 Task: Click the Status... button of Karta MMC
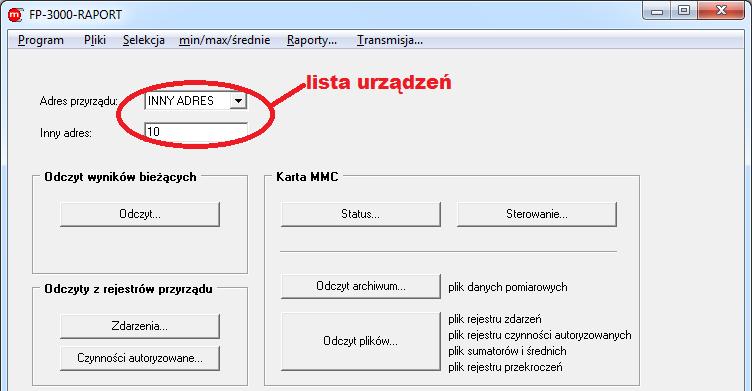[361, 214]
